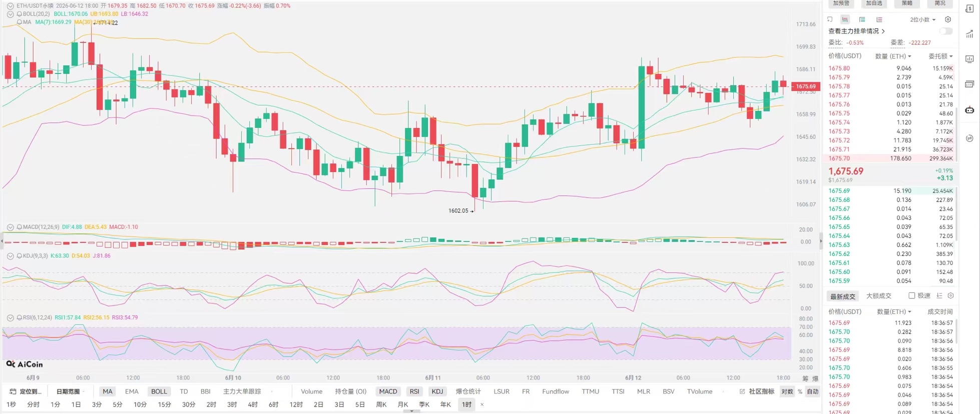
Task: Open the rising chart icon in right sidebar
Action: point(969,34)
